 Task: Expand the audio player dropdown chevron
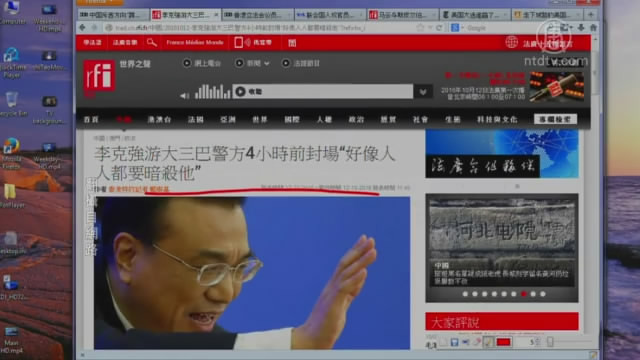point(423,92)
